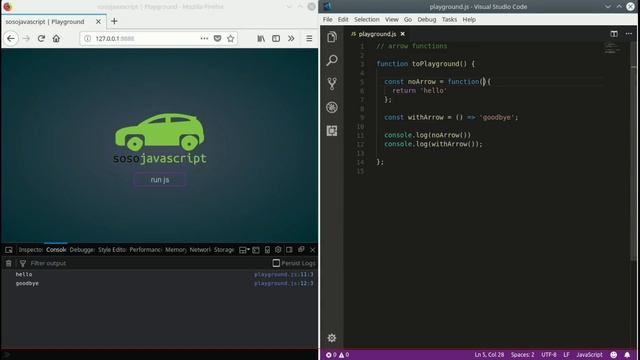Screen dimensions: 640x360
Task: Open page actions ellipsis in URL bar
Action: [x=204, y=38]
